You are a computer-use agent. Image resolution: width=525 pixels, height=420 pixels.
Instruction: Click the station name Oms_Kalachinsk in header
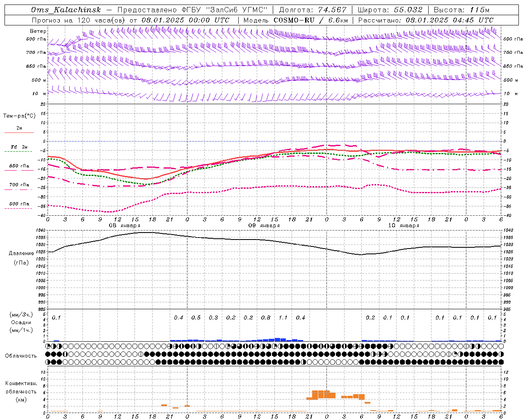tap(66, 10)
